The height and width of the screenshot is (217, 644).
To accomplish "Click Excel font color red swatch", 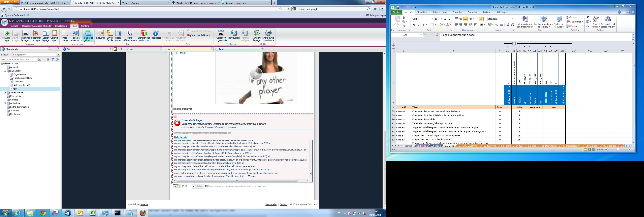I will [x=448, y=25].
